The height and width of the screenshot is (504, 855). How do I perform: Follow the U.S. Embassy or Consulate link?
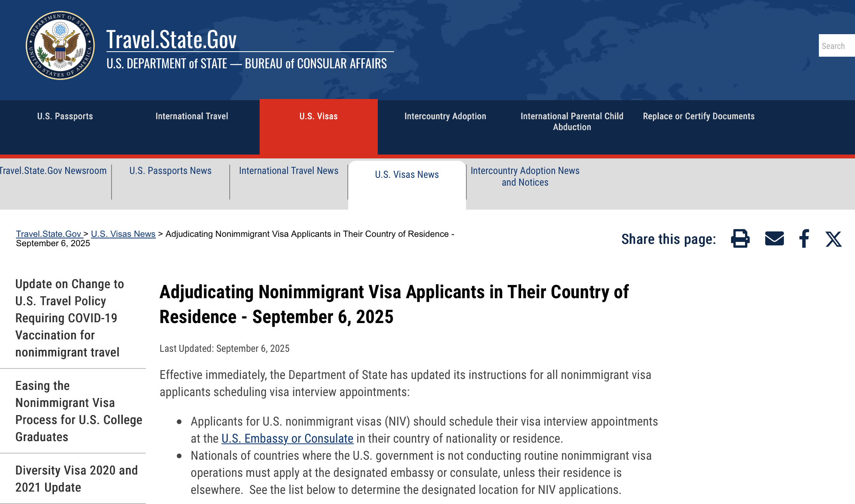[x=287, y=438]
